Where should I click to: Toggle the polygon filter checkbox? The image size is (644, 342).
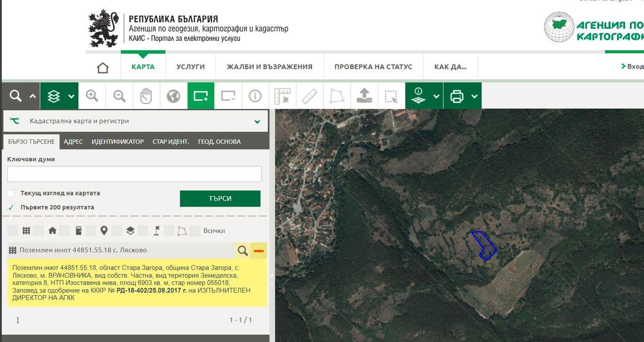pyautogui.click(x=170, y=231)
